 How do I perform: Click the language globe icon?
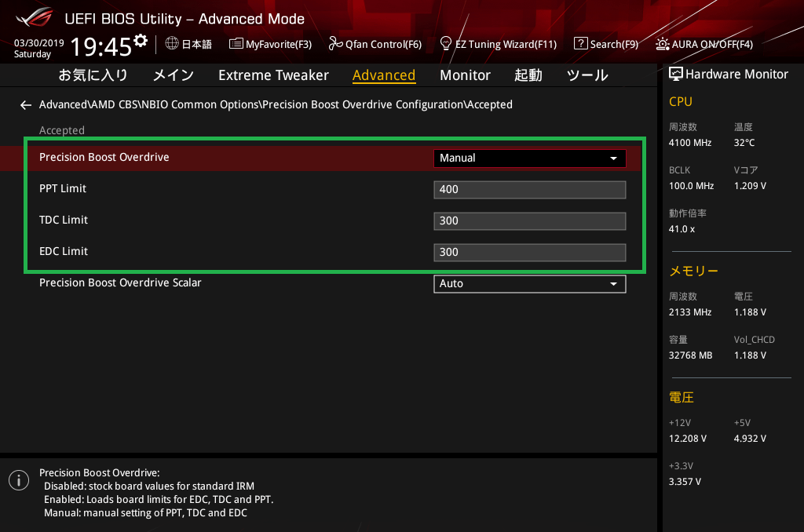(x=172, y=44)
